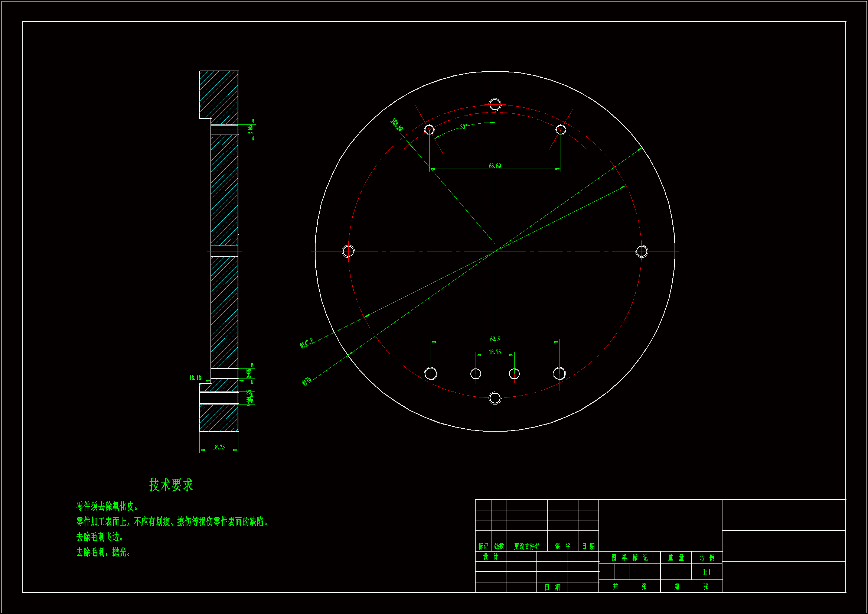Screen dimensions: 868x614
Task: Click the 62.5 dimension text
Action: [495, 339]
